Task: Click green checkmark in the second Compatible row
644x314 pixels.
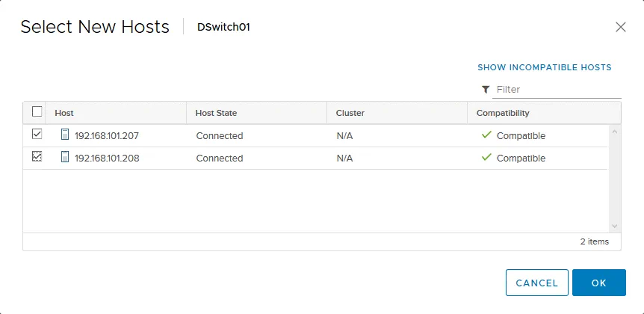Action: pos(486,158)
